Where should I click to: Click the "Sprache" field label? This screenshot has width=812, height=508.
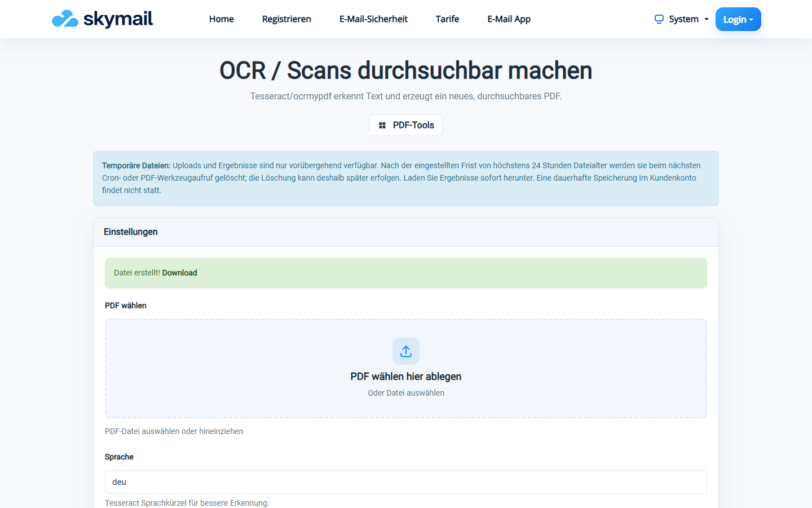[119, 457]
